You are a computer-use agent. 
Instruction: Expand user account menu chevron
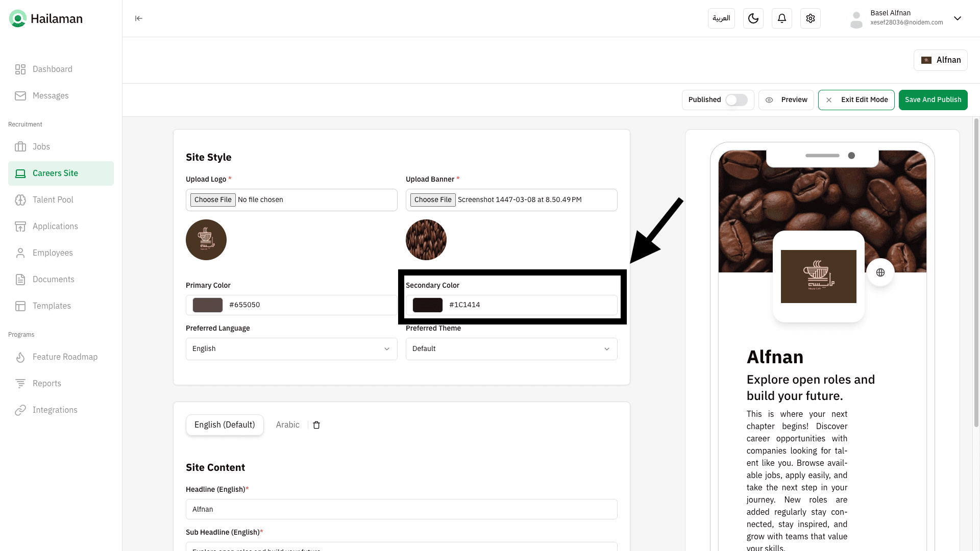point(958,18)
